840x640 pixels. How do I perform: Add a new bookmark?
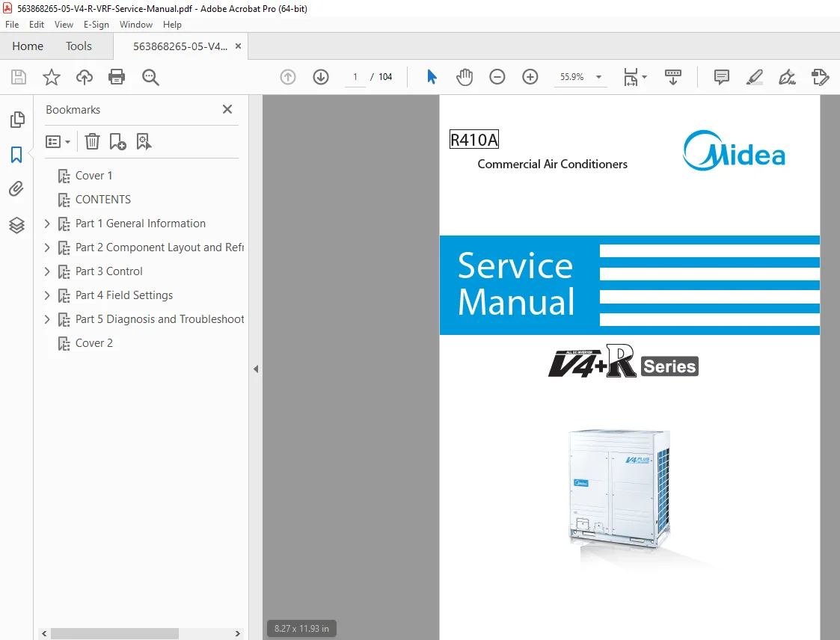click(117, 141)
